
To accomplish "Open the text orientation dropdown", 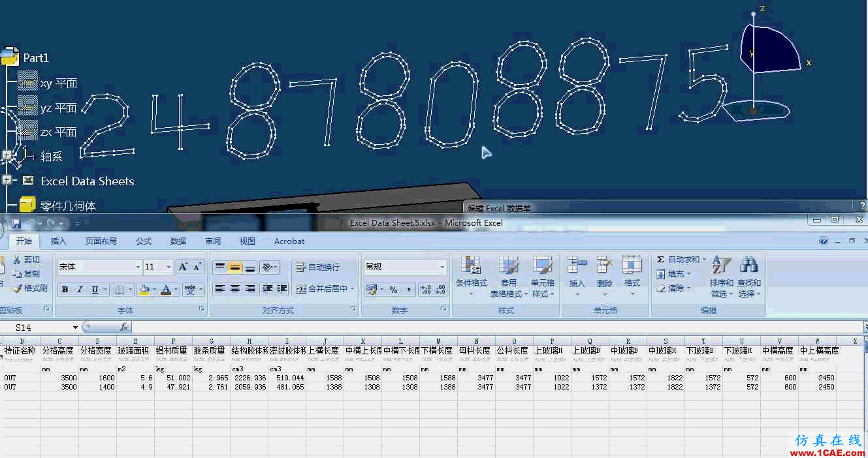I will click(x=270, y=267).
